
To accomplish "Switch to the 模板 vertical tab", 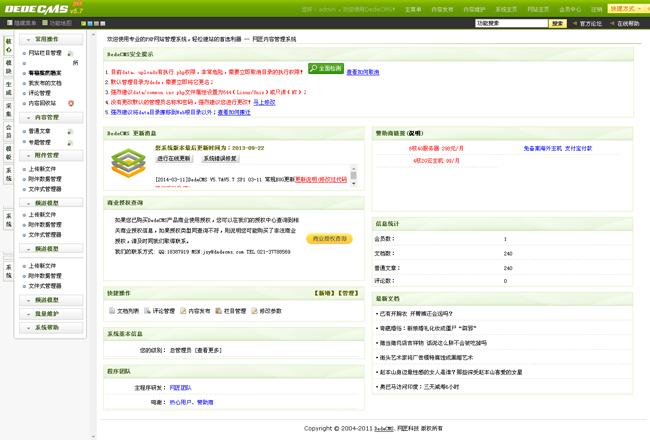I will coord(9,153).
